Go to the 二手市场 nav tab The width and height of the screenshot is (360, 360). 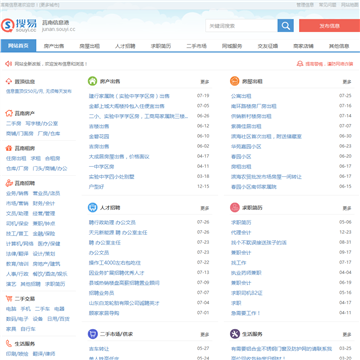click(197, 46)
